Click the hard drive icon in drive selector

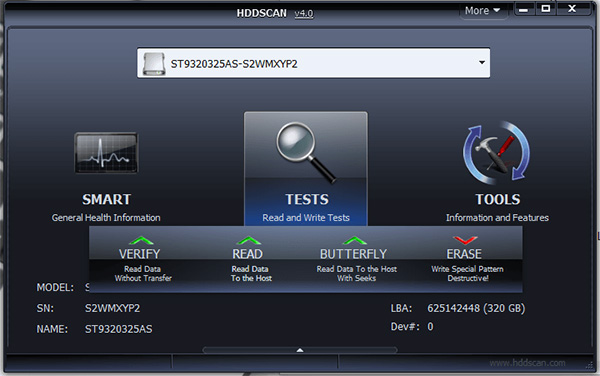coord(154,63)
